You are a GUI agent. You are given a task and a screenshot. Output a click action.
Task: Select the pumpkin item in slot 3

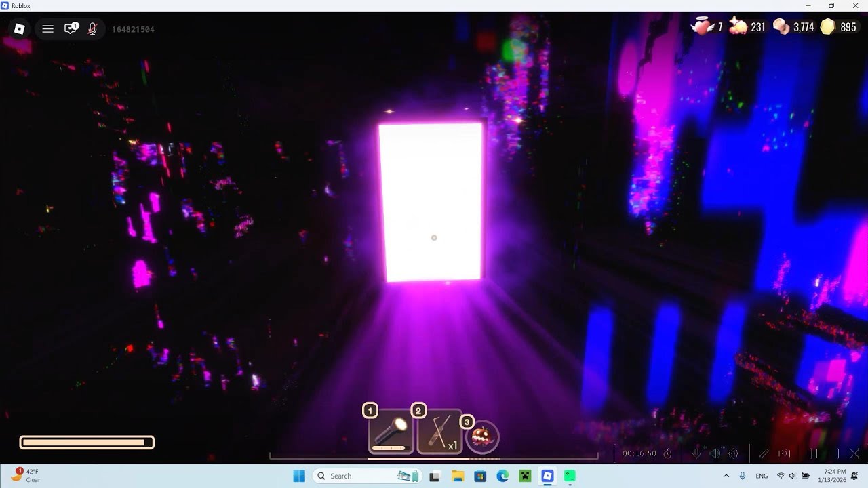coord(482,436)
